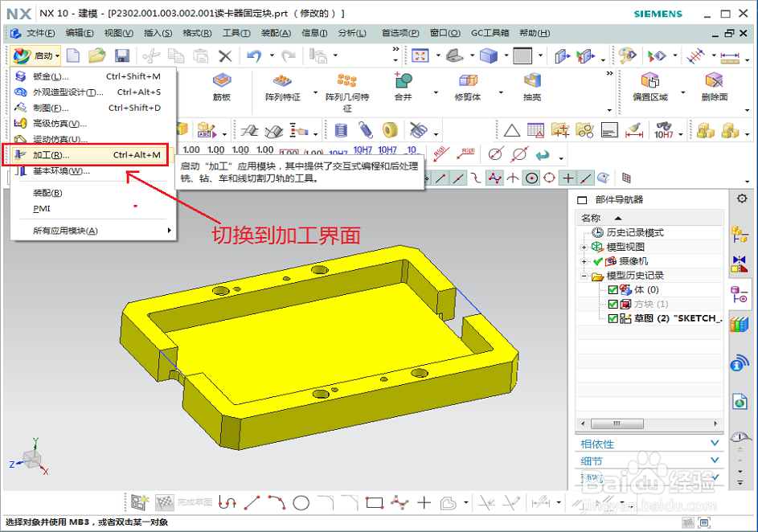This screenshot has width=758, height=532.
Task: Toggle the snap intersection plus button
Action: click(568, 178)
